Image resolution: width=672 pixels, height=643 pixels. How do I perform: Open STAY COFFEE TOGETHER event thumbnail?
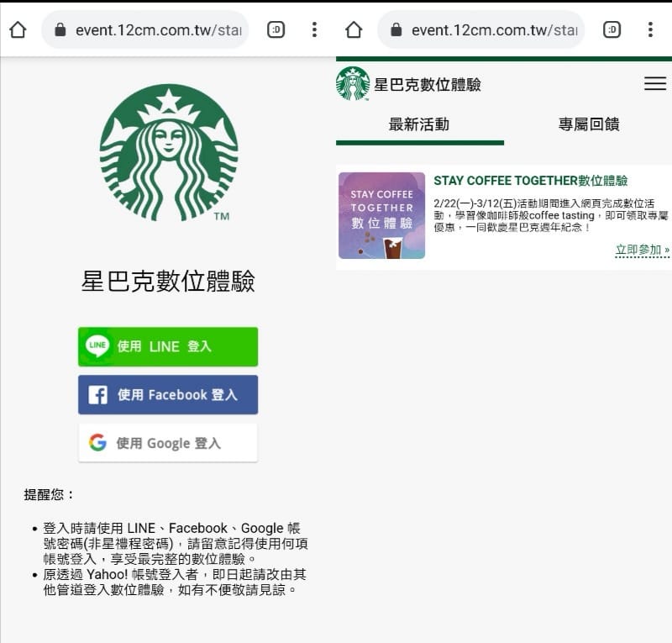pyautogui.click(x=382, y=215)
